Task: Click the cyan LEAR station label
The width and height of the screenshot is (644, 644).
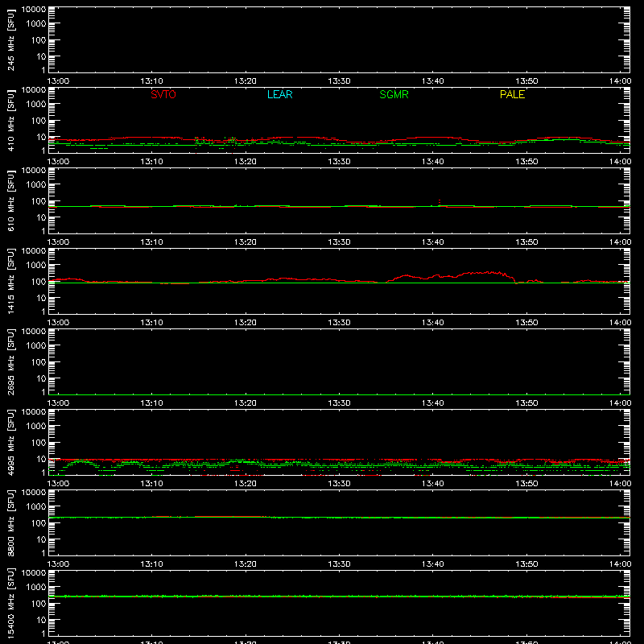Action: click(x=279, y=94)
